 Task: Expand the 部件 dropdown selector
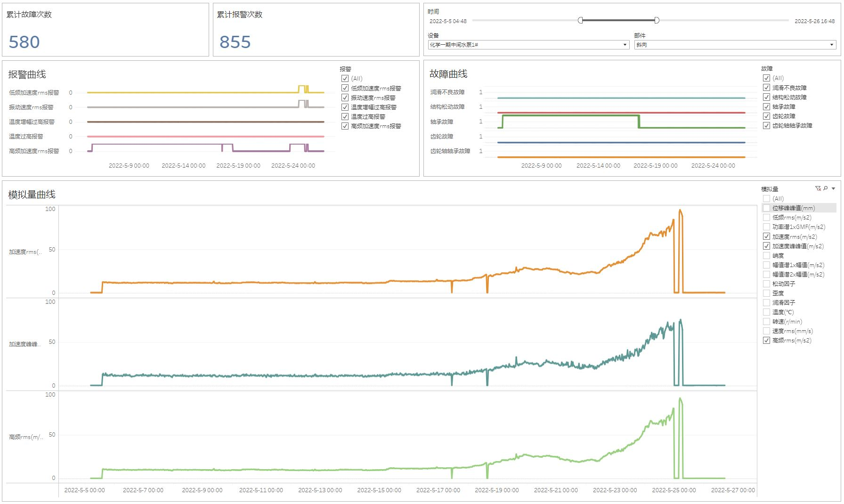pyautogui.click(x=831, y=45)
